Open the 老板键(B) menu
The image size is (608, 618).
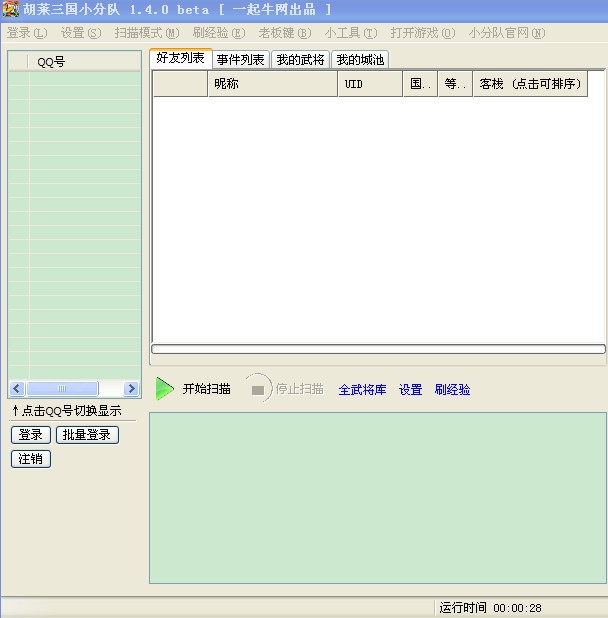pos(285,33)
